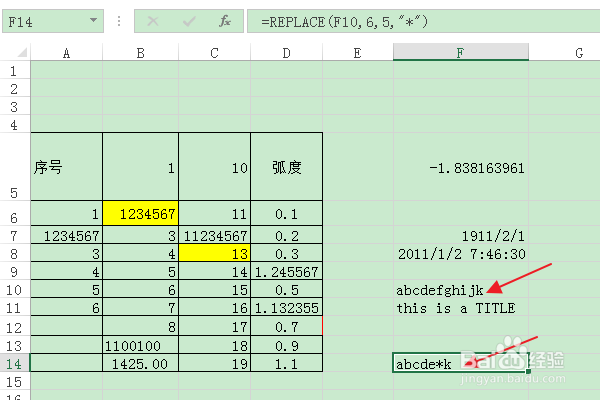Click cell C13 with value 18
This screenshot has height=400, width=600.
click(214, 345)
